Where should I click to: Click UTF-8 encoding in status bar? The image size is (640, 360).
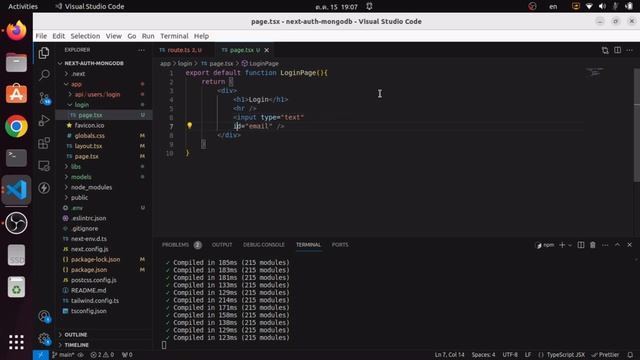coord(510,355)
